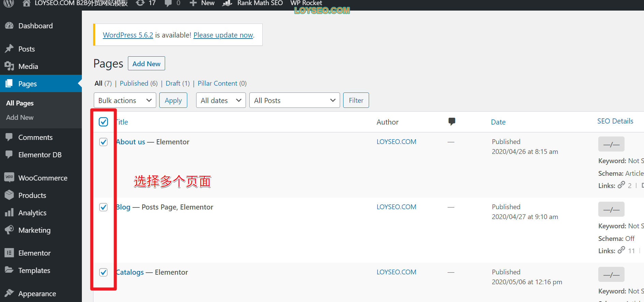Click the link icon in About us row

click(621, 185)
